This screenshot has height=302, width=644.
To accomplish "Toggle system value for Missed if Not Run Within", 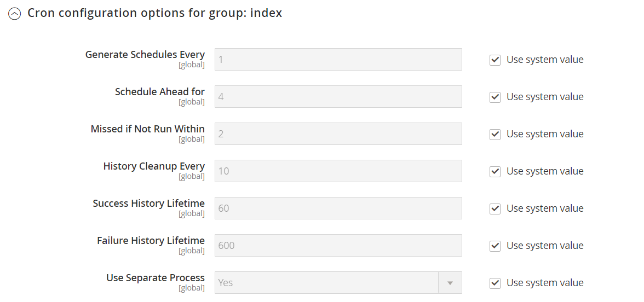I will click(495, 134).
